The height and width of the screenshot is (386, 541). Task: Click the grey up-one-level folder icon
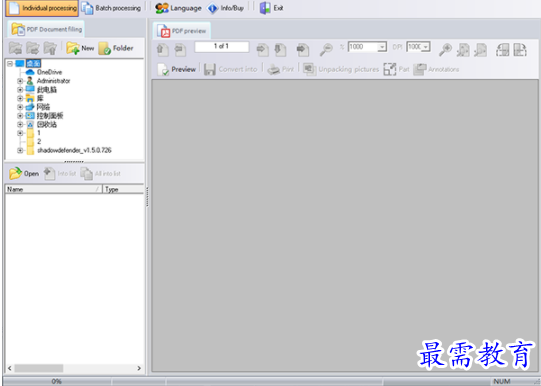50,48
